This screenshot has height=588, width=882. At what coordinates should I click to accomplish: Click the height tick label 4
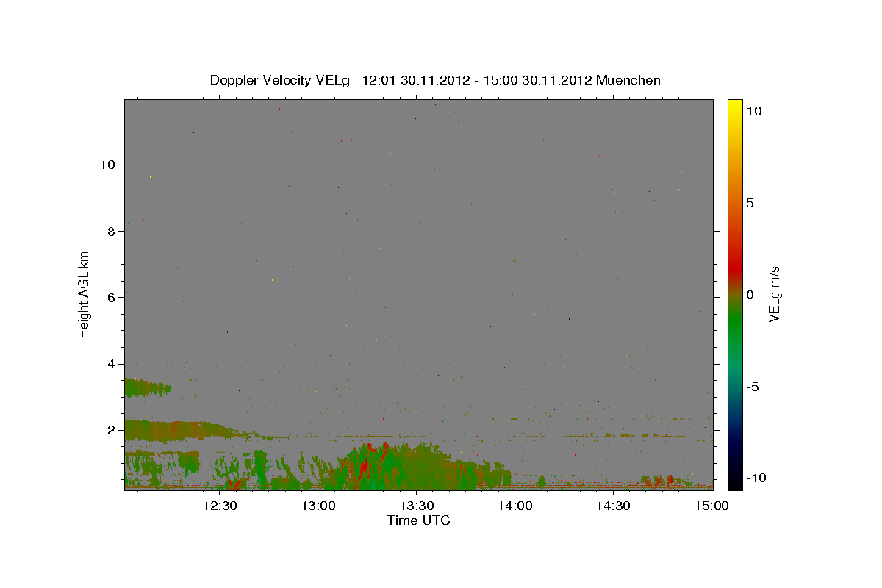click(112, 364)
